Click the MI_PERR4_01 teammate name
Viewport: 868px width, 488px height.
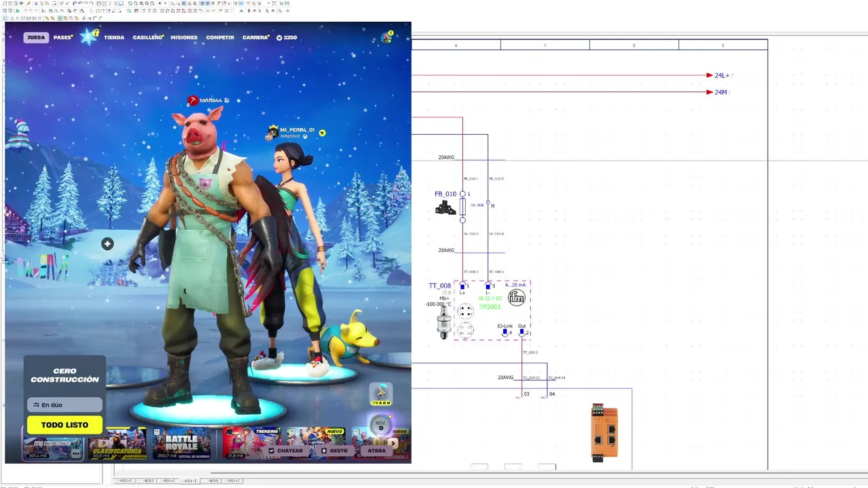297,129
